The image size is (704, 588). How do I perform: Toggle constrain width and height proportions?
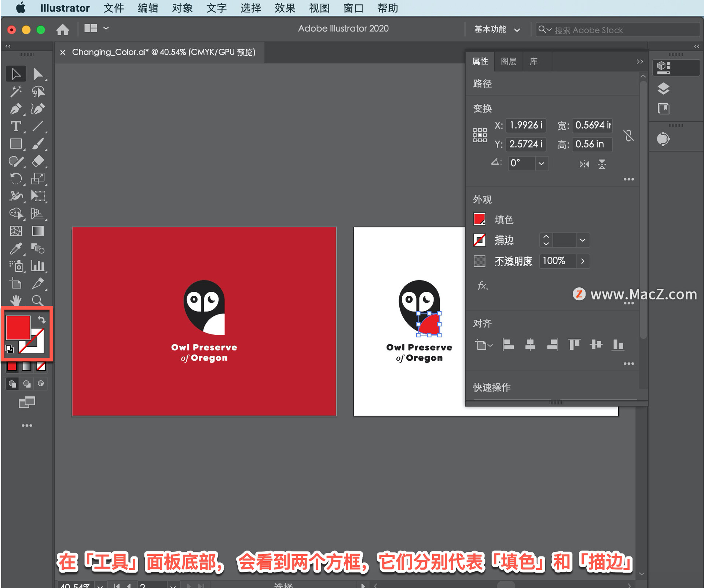[628, 136]
